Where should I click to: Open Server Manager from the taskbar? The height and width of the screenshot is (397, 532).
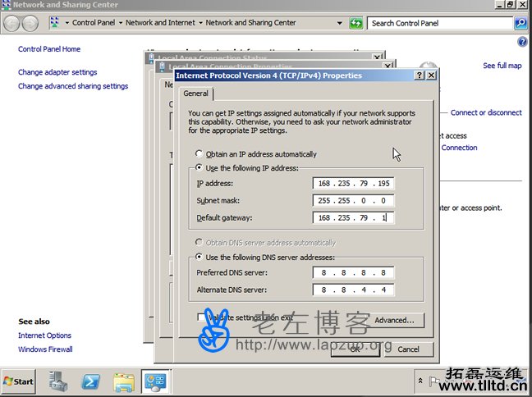click(x=58, y=381)
